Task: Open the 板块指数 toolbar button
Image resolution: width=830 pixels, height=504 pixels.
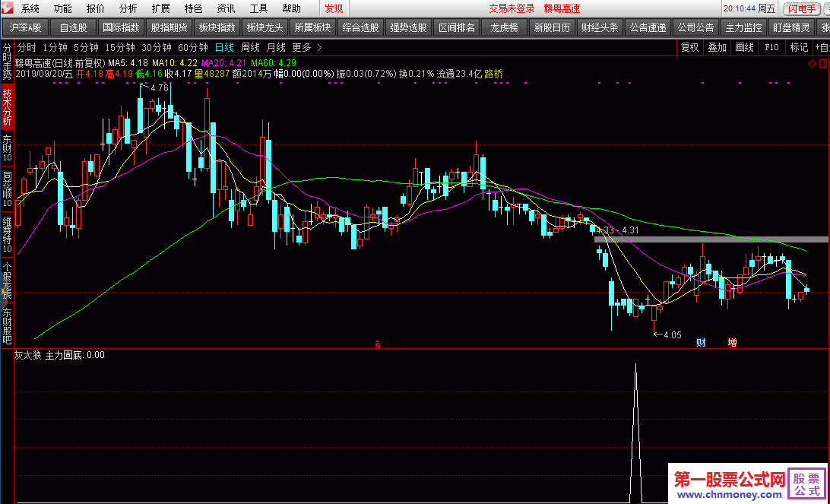Action: [x=217, y=27]
